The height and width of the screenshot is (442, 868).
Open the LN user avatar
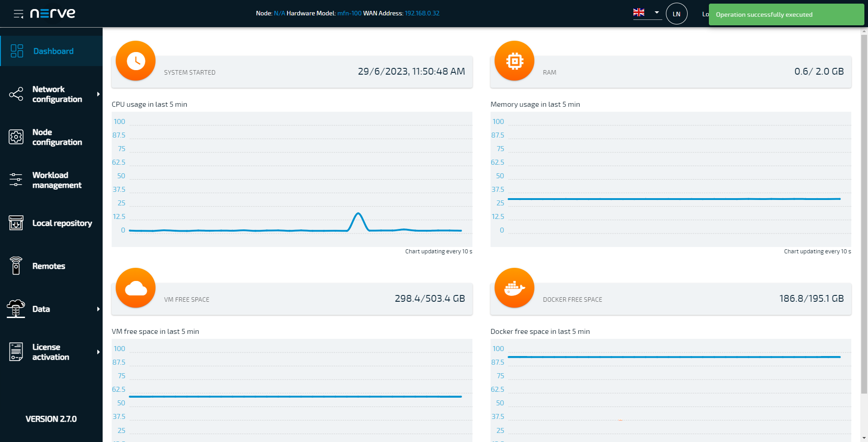(x=676, y=14)
